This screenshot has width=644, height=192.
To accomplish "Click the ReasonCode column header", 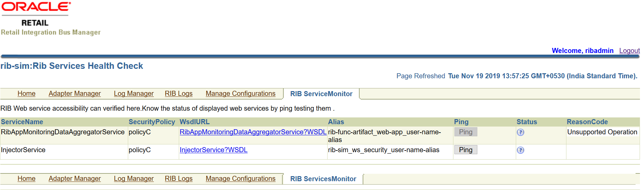I will [587, 122].
